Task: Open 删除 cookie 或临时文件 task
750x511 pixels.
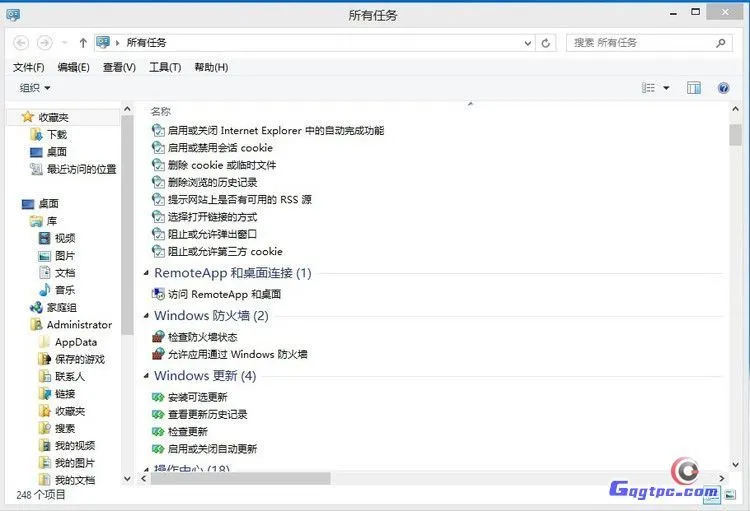Action: 222,166
